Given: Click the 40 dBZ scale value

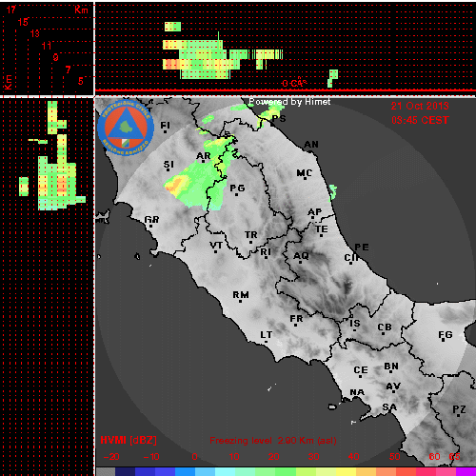Looking at the screenshot, I should click(x=353, y=457).
